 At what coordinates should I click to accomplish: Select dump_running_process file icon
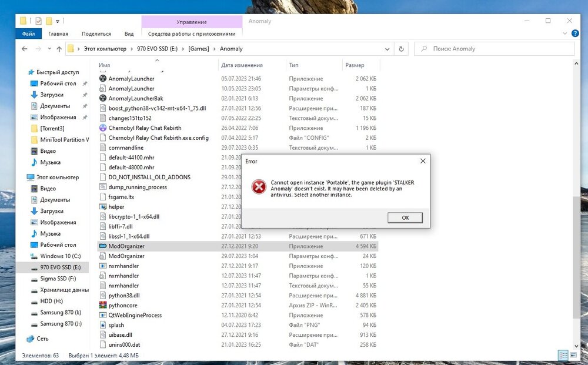point(103,187)
